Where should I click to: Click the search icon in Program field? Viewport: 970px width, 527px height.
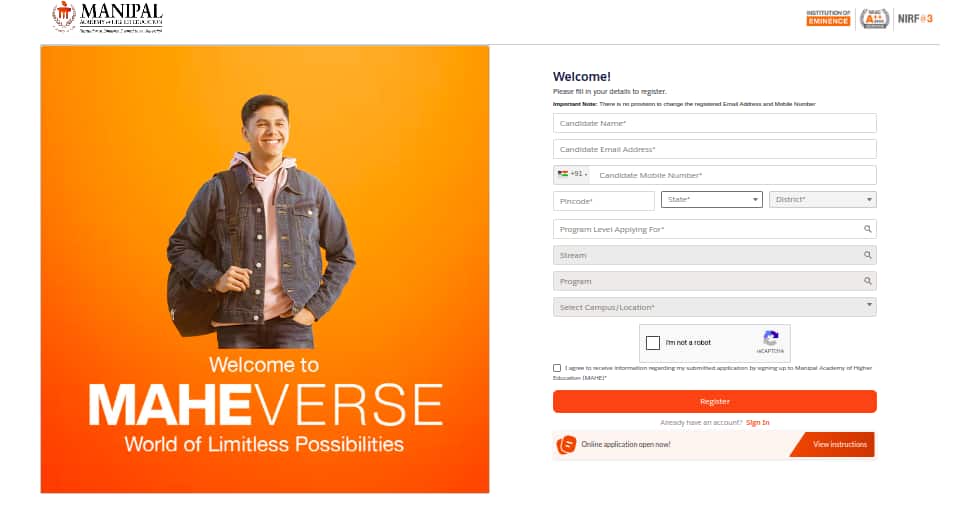coord(868,281)
